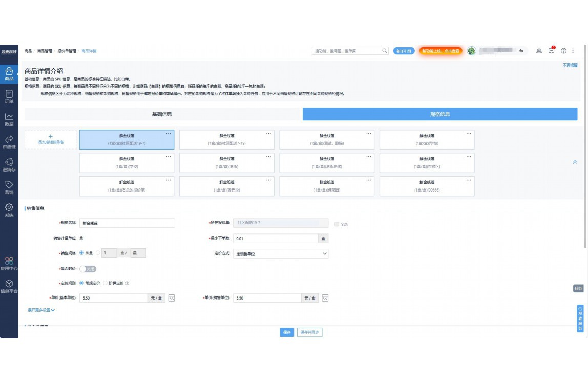Image resolution: width=588 pixels, height=383 pixels.
Task: Open the 定价方式 dropdown
Action: pos(280,253)
